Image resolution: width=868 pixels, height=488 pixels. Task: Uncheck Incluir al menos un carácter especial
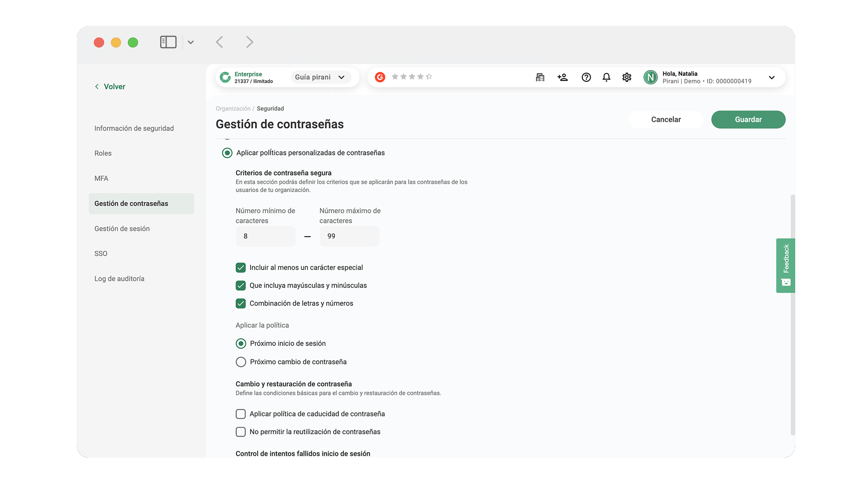click(x=241, y=267)
